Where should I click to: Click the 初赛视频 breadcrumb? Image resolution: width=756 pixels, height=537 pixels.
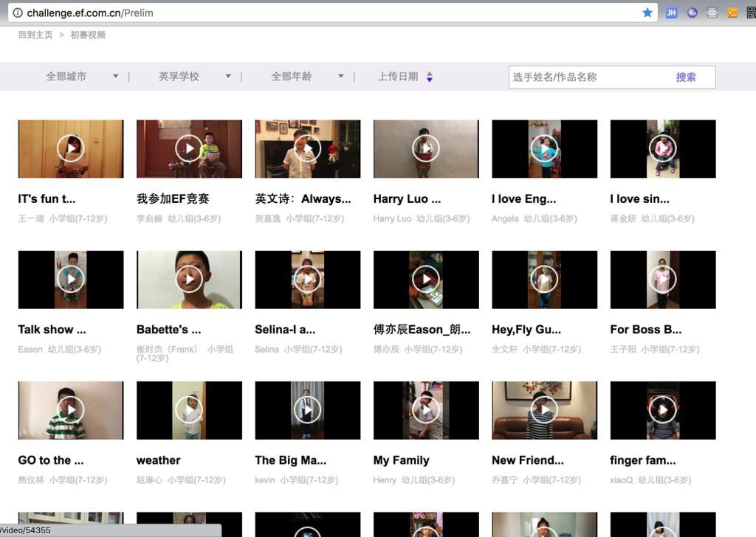point(88,35)
